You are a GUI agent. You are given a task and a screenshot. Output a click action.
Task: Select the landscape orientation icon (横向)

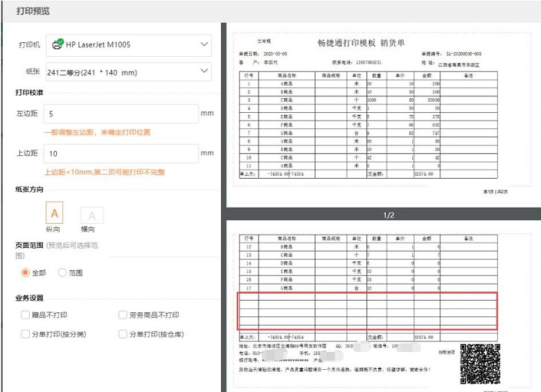click(x=91, y=215)
